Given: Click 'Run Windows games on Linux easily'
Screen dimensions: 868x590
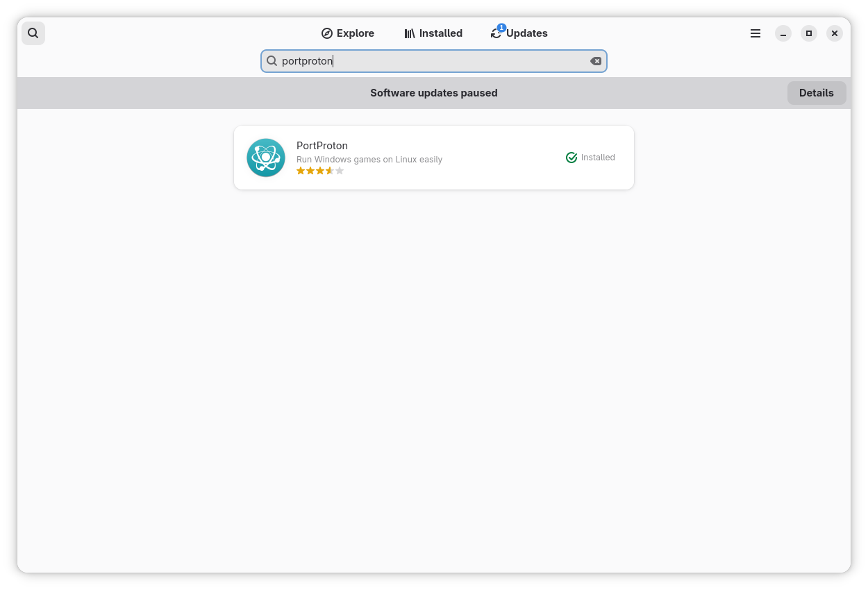Looking at the screenshot, I should (369, 160).
